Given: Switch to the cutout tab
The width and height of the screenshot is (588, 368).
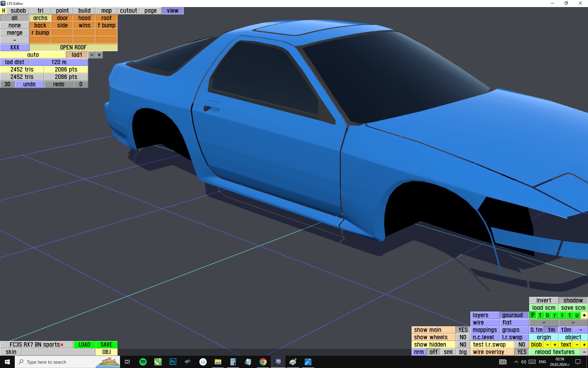Looking at the screenshot, I should pyautogui.click(x=128, y=11).
